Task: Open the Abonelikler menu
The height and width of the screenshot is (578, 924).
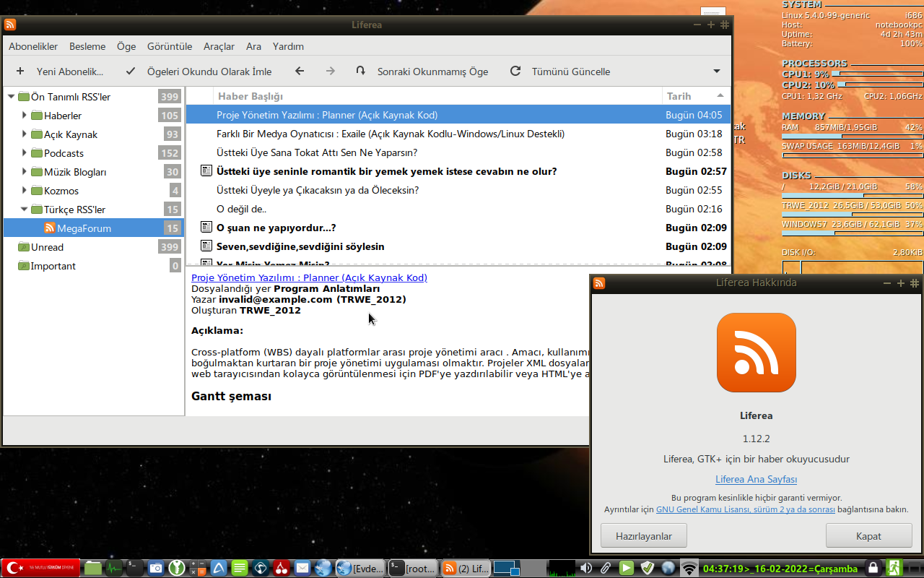Action: 33,46
